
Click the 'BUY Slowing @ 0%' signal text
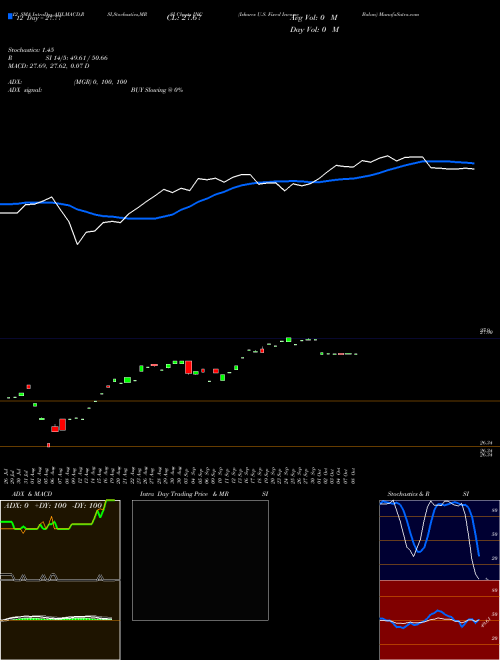(157, 90)
